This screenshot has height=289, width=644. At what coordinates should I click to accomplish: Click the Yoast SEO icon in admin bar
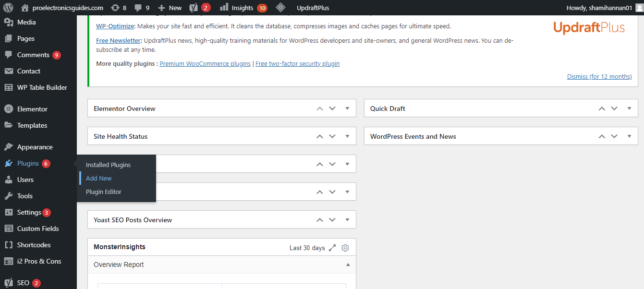[x=194, y=8]
